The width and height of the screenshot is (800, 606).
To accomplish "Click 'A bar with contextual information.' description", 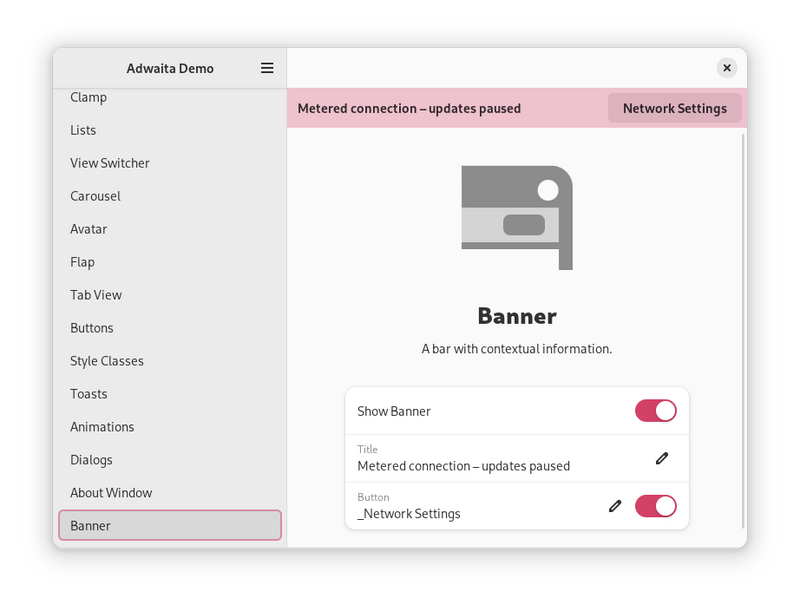I will (x=517, y=349).
